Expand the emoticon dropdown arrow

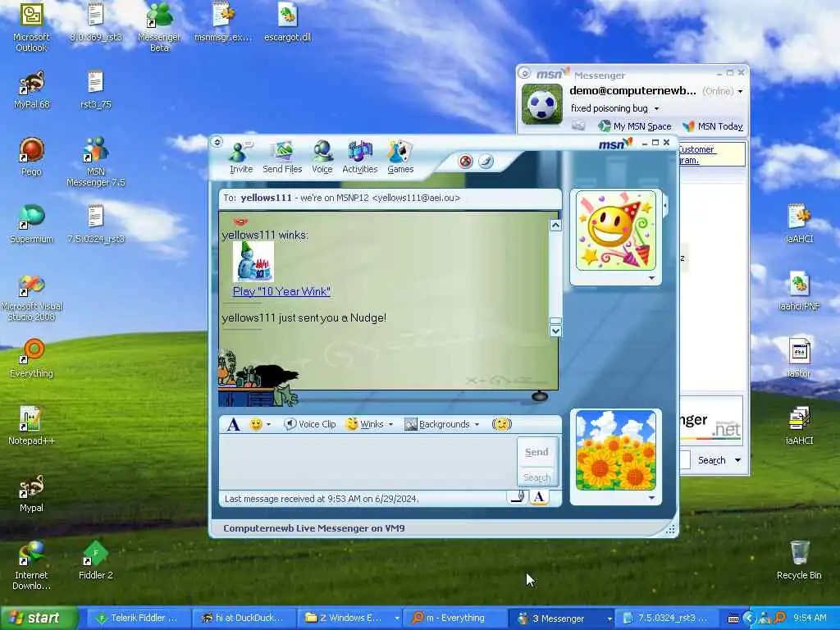tap(268, 424)
